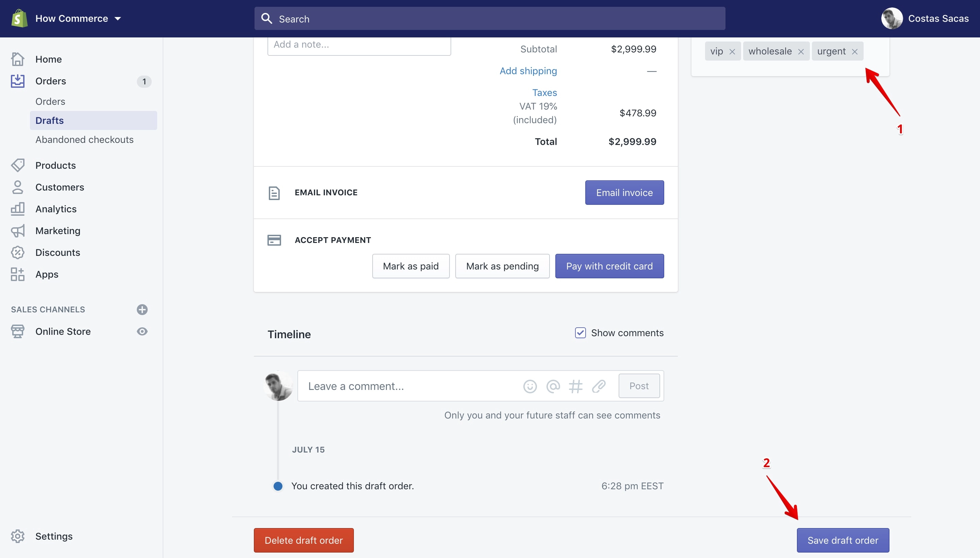Image resolution: width=980 pixels, height=558 pixels.
Task: Remove the urgent tag
Action: (855, 52)
